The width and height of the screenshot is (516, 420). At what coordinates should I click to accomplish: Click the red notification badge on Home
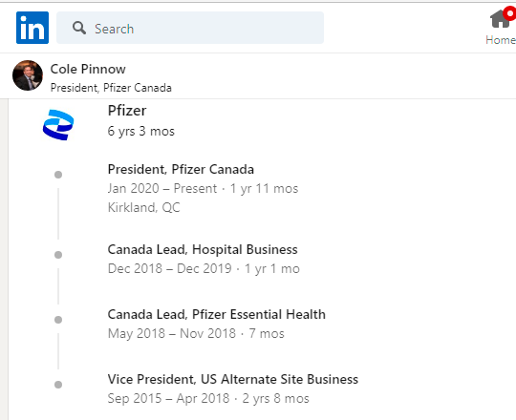coord(510,13)
